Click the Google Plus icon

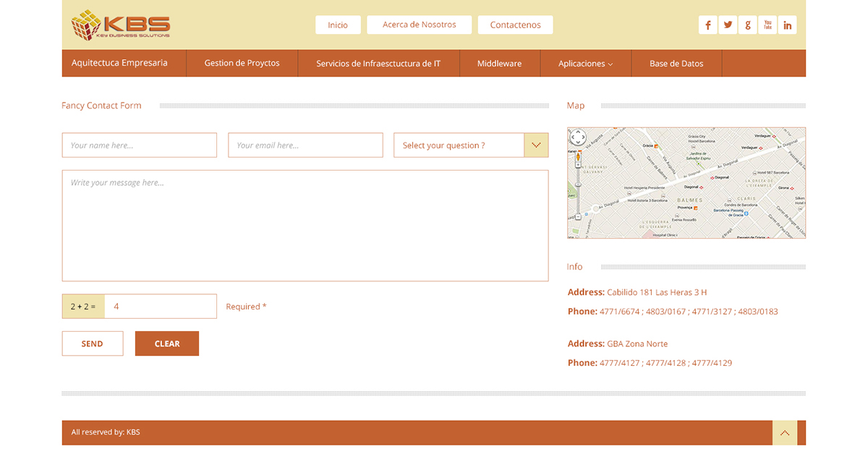(747, 25)
